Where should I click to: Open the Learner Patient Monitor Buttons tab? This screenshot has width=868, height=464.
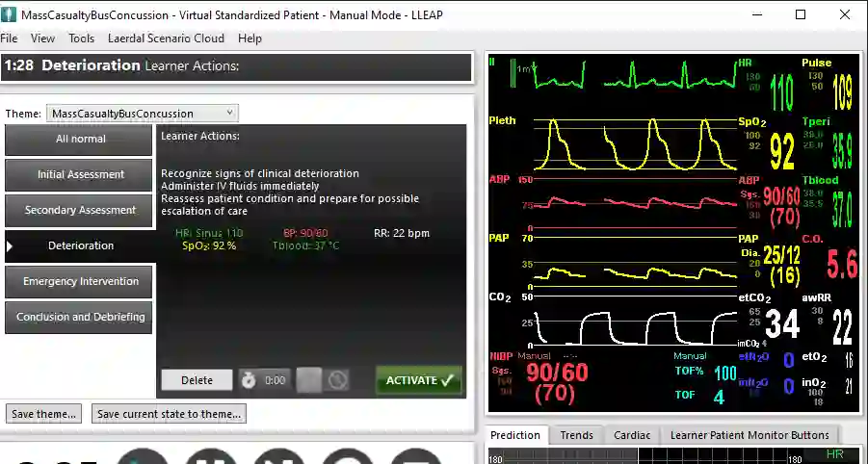tap(750, 435)
